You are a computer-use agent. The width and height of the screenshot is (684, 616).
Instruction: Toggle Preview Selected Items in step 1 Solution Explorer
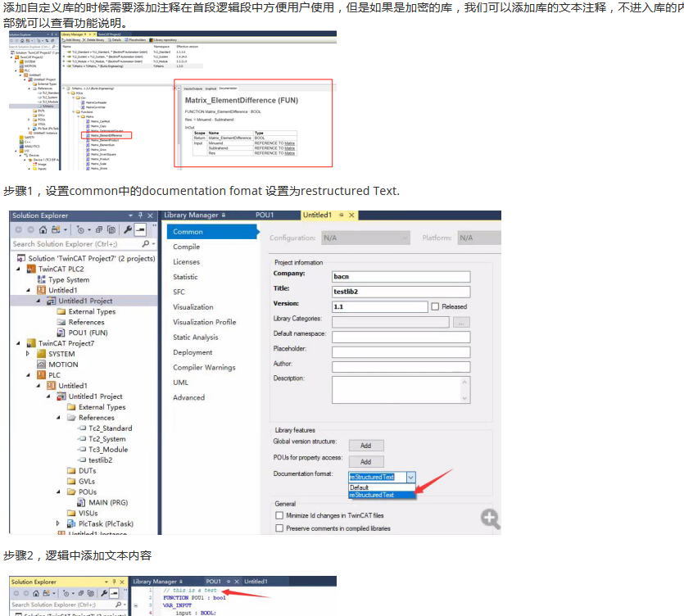pos(140,229)
